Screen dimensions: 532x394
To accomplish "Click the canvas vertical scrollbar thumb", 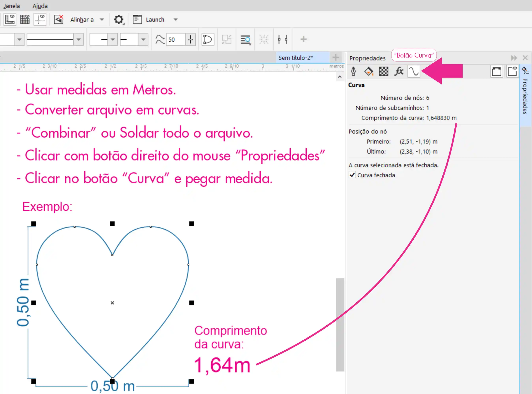I will tap(340, 325).
